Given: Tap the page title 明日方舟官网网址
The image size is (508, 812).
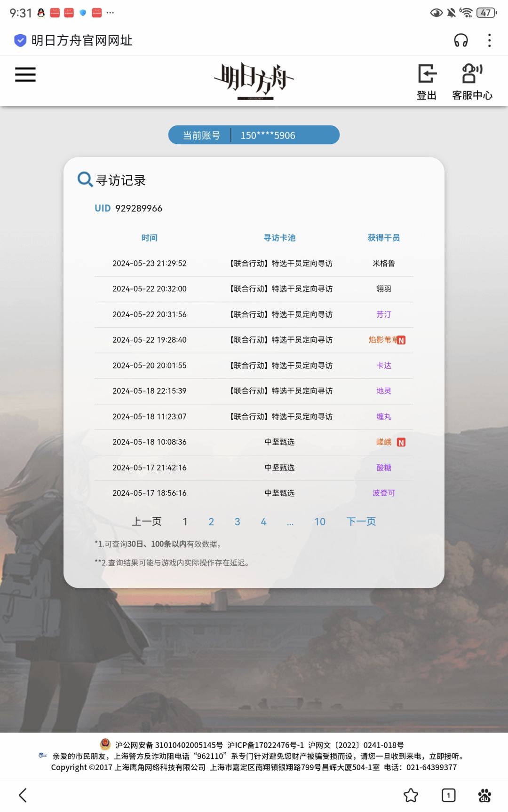Looking at the screenshot, I should point(82,40).
